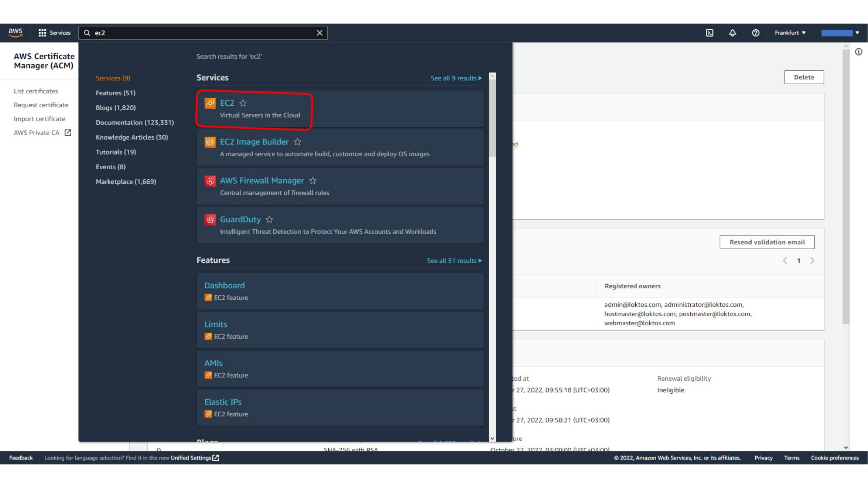Click search results scrollbar down arrow

coord(492,438)
